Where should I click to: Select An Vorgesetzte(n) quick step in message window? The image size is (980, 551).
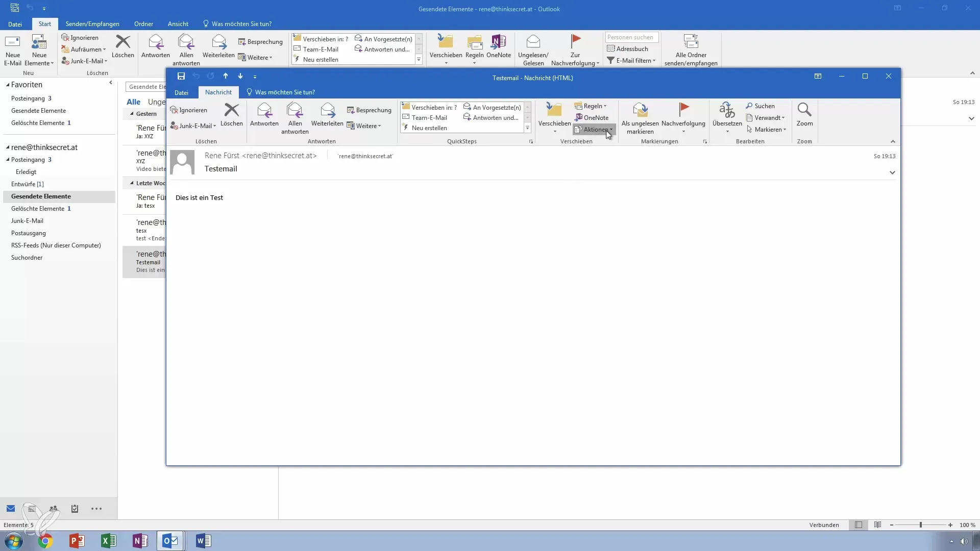[492, 107]
